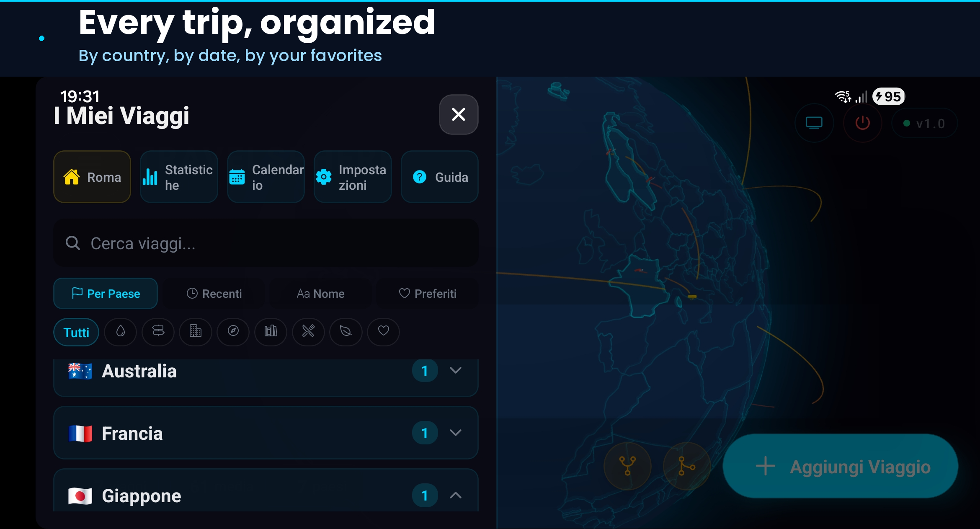Click the plus icon on Aggiungi Viaggio
980x529 pixels.
766,466
